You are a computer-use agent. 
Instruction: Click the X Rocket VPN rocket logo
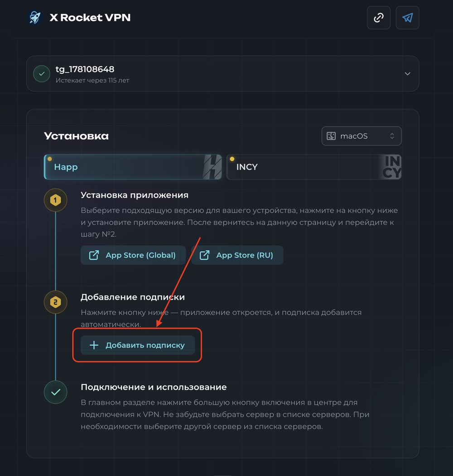34,18
